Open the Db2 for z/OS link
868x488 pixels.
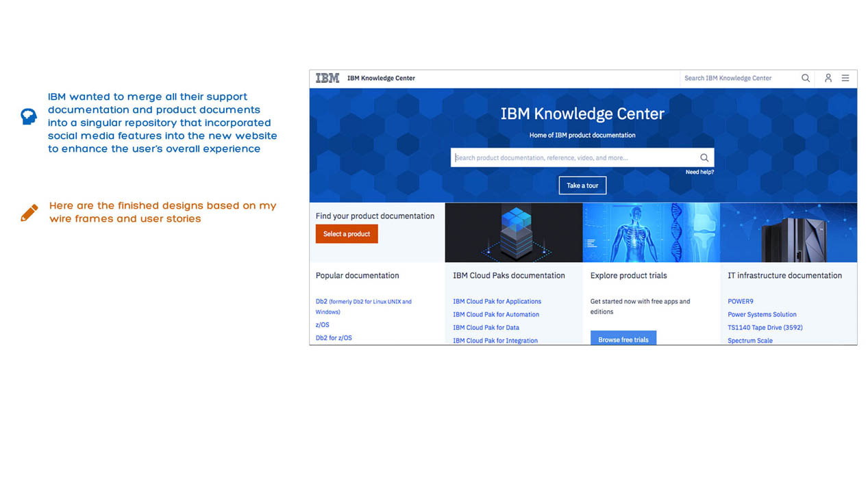click(334, 338)
